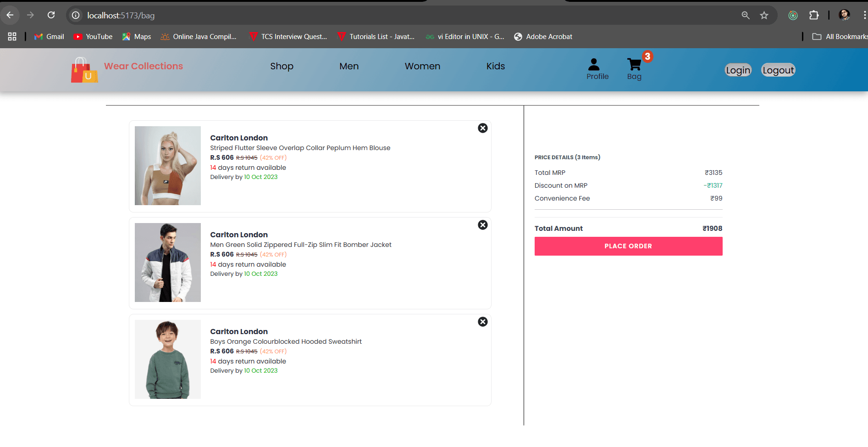868x447 pixels.
Task: Click the Login button
Action: pyautogui.click(x=738, y=70)
